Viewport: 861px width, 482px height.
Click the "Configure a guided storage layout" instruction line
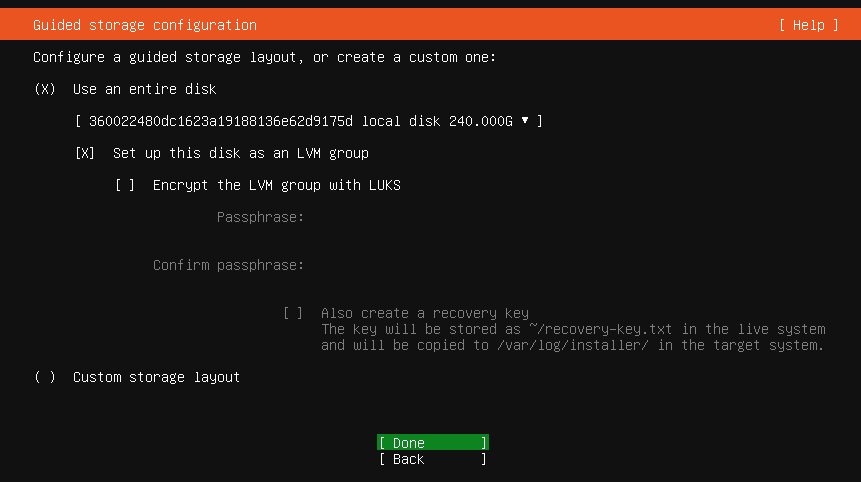265,57
